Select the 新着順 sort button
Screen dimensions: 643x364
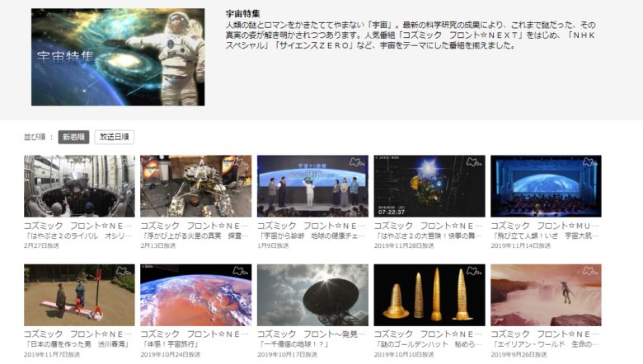coord(73,137)
